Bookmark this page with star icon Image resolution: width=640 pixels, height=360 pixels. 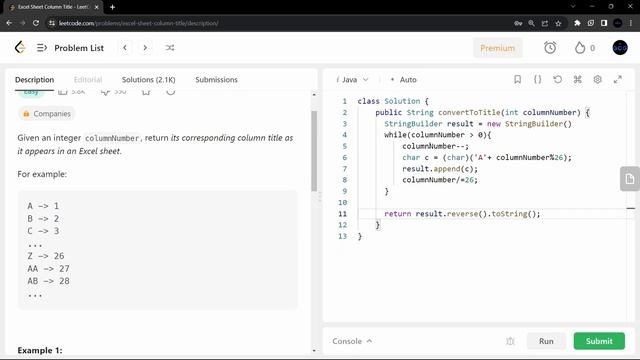[x=558, y=23]
